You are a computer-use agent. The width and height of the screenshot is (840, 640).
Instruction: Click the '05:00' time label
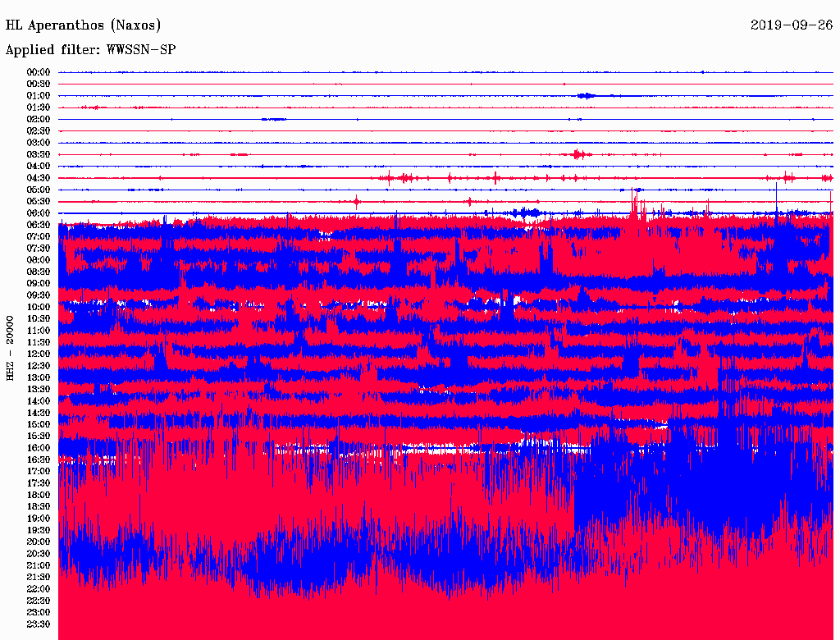pos(39,190)
